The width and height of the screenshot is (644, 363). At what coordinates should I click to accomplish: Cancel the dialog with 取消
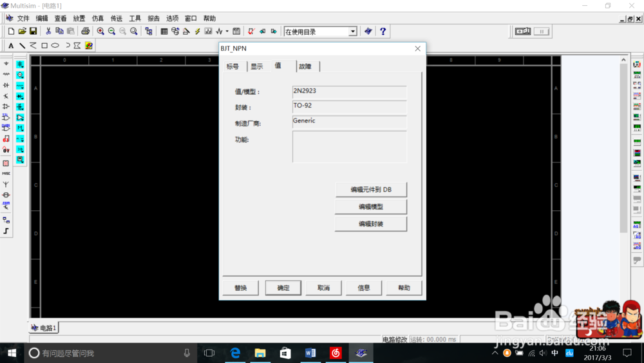pos(324,288)
